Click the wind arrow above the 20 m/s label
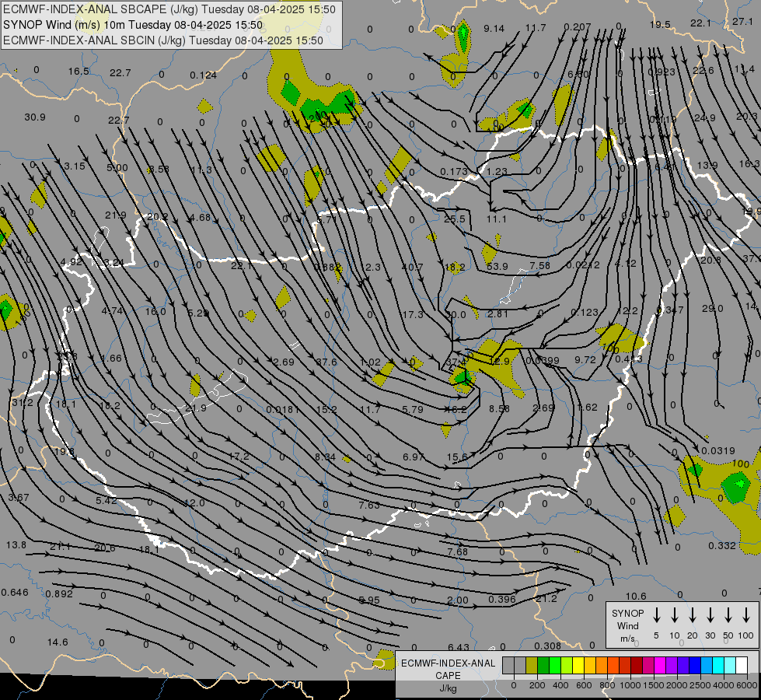 [692, 615]
